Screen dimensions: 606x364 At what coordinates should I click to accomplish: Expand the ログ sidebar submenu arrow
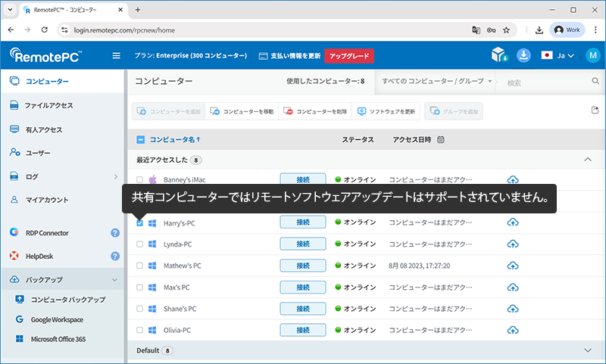click(x=116, y=176)
